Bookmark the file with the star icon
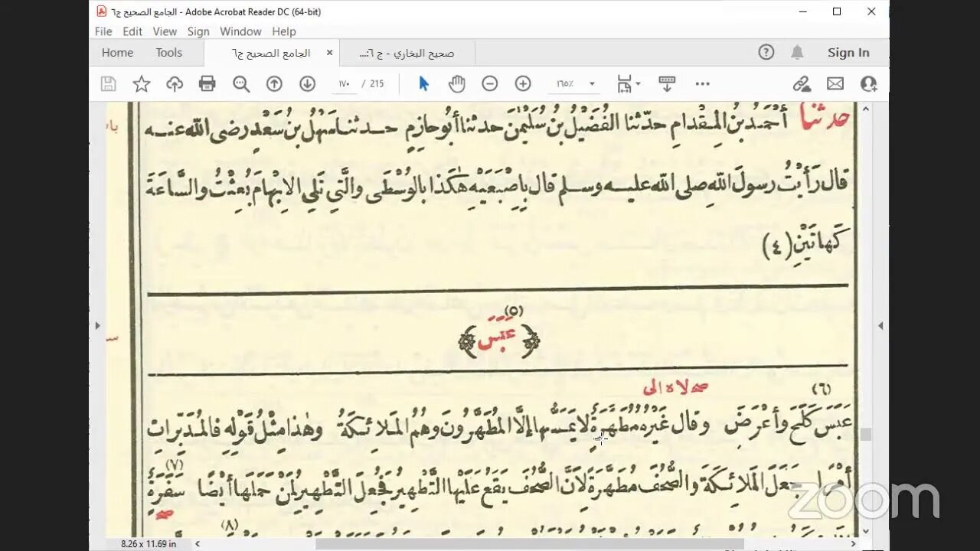The width and height of the screenshot is (980, 551). click(142, 84)
